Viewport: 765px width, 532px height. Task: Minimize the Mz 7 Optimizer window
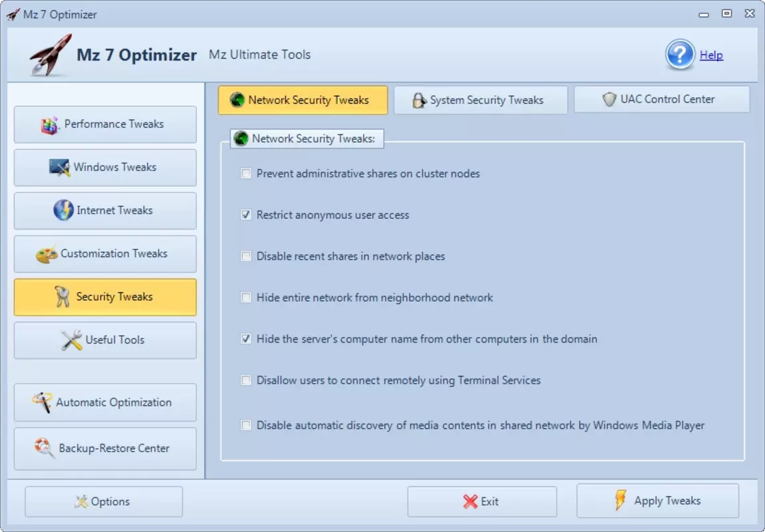[x=704, y=15]
